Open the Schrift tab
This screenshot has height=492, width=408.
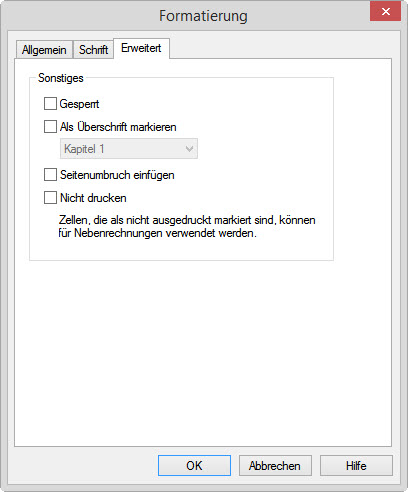click(x=93, y=50)
